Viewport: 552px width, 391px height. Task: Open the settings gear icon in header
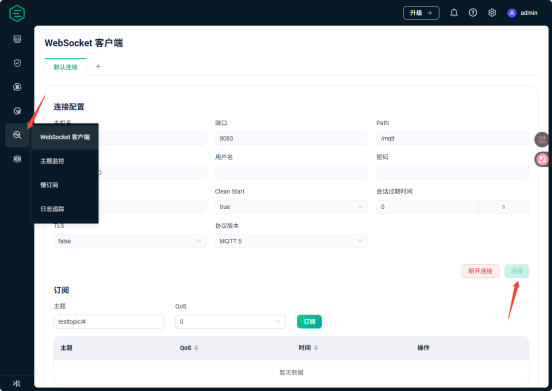pyautogui.click(x=492, y=13)
